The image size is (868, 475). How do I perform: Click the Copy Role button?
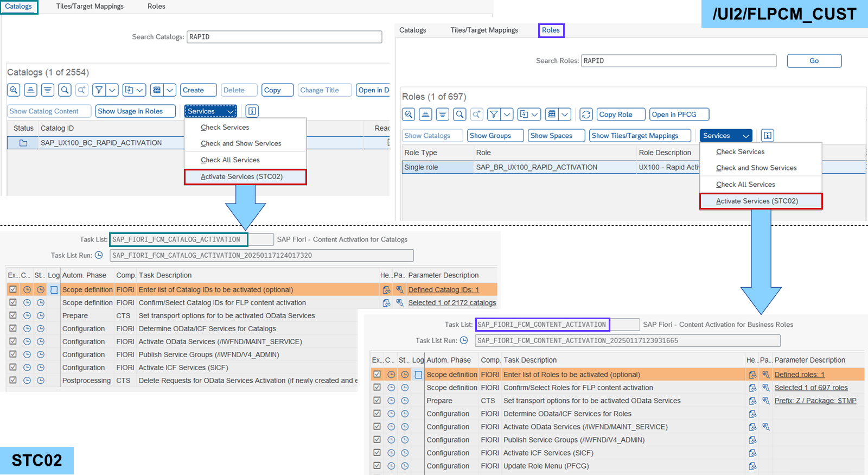621,115
